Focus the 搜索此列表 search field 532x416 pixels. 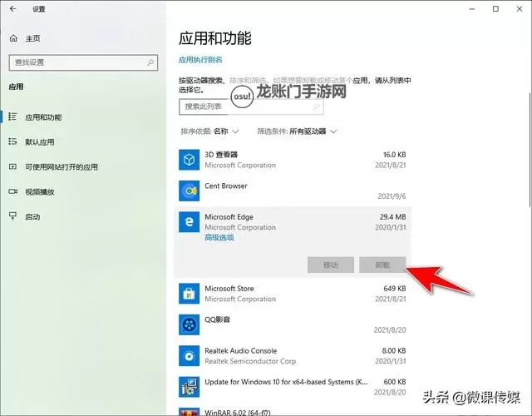coord(251,106)
